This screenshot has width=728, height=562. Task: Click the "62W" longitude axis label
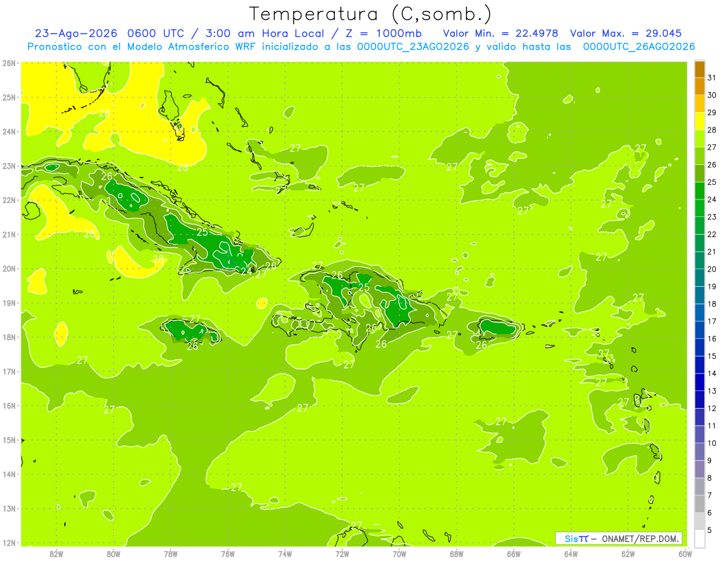tap(628, 554)
